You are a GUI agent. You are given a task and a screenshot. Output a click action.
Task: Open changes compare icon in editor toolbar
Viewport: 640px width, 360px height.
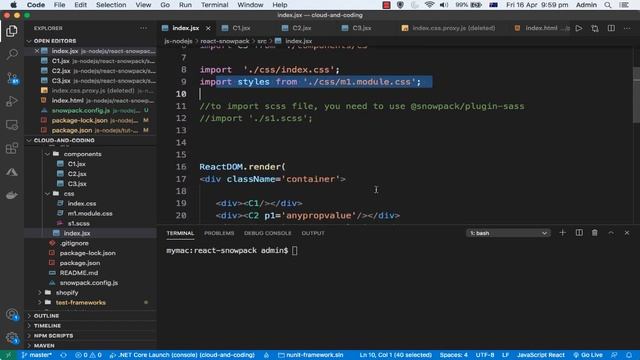[595, 28]
